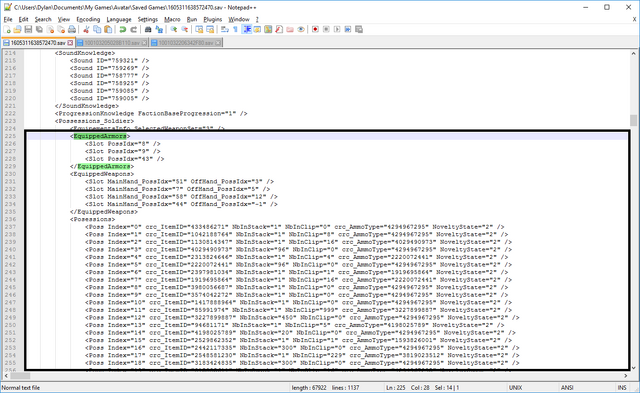This screenshot has width=640, height=393.
Task: Click the 'Normal text file' status entry
Action: tap(21, 388)
